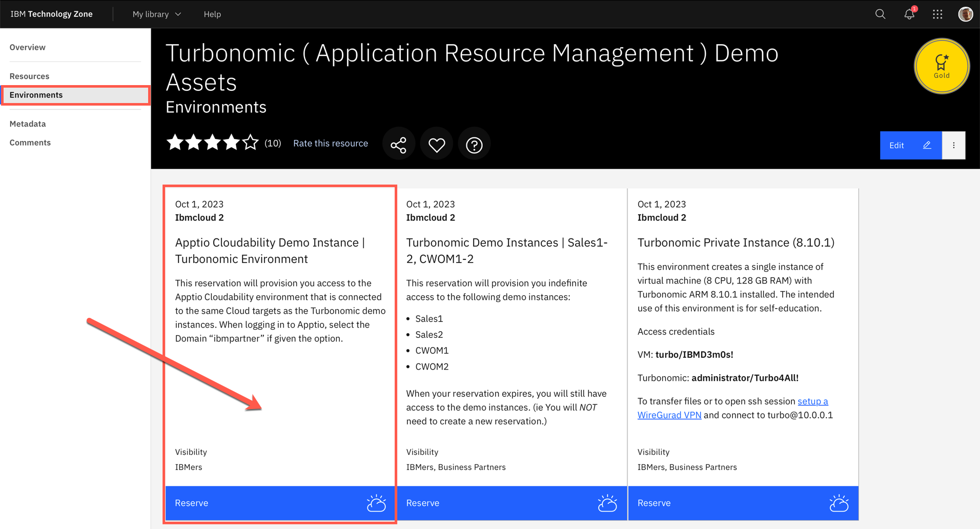
Task: Click the Edit button
Action: pos(911,145)
